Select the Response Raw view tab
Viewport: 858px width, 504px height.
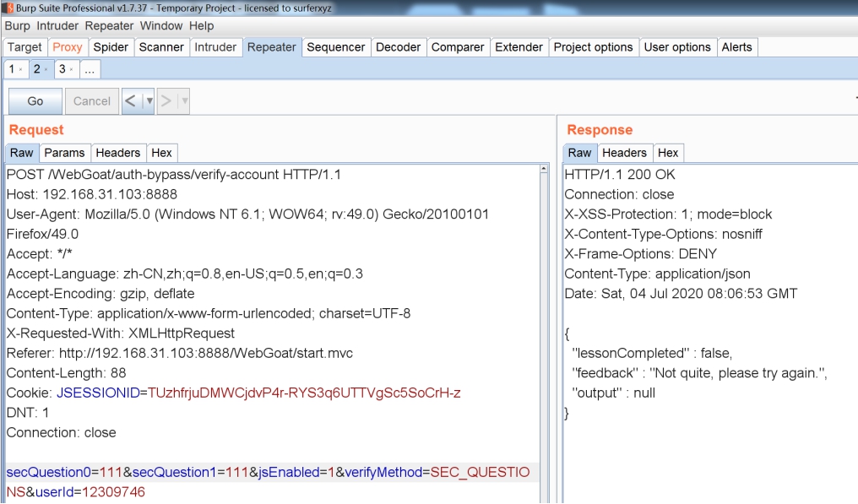[x=580, y=153]
